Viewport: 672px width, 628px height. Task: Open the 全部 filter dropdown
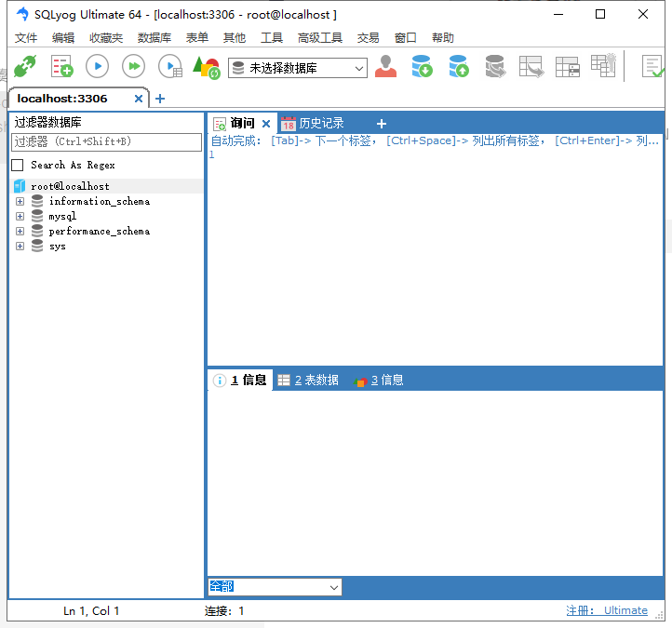(275, 587)
